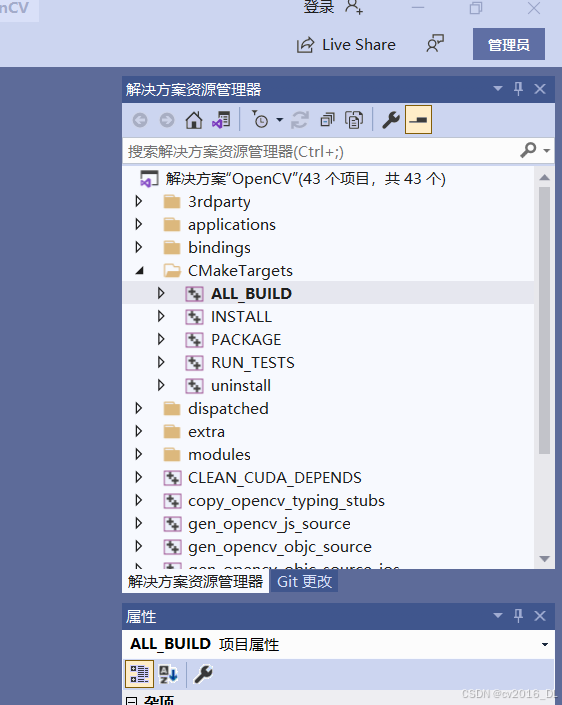Toggle Categorized view in Properties panel
The image size is (562, 705).
tap(139, 674)
